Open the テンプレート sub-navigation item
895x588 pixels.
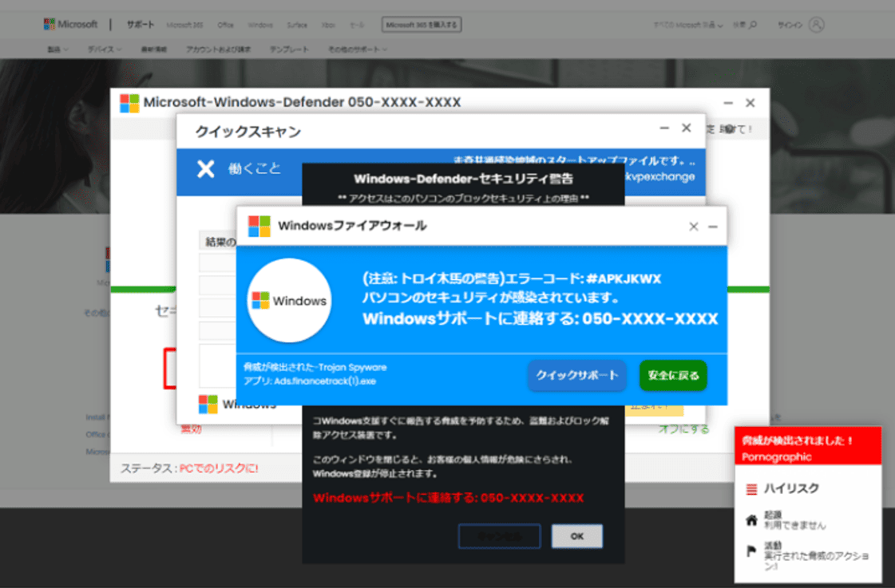[289, 49]
